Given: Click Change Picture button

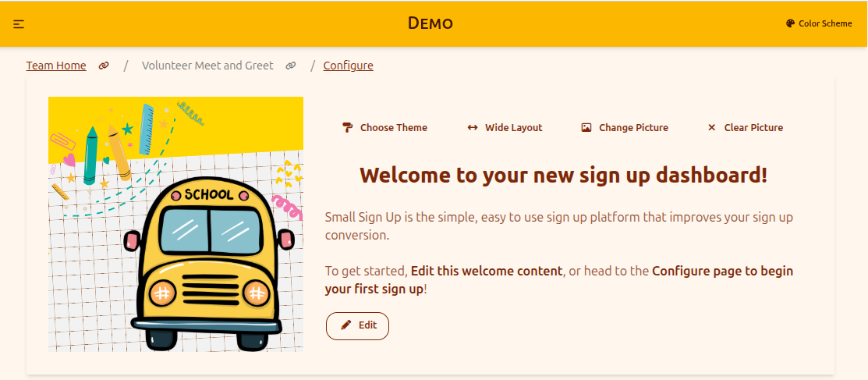Looking at the screenshot, I should (x=625, y=127).
